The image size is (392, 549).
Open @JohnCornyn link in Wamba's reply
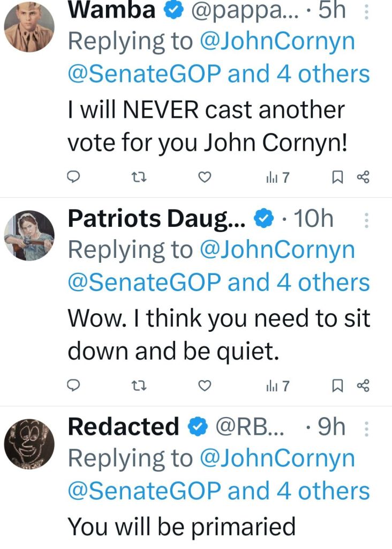[277, 42]
